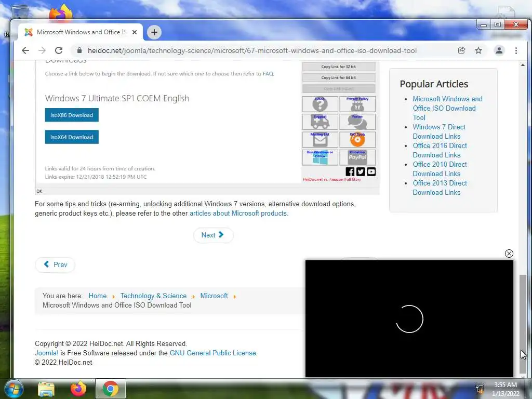Click the Forum speech bubbles icon

coord(357,122)
